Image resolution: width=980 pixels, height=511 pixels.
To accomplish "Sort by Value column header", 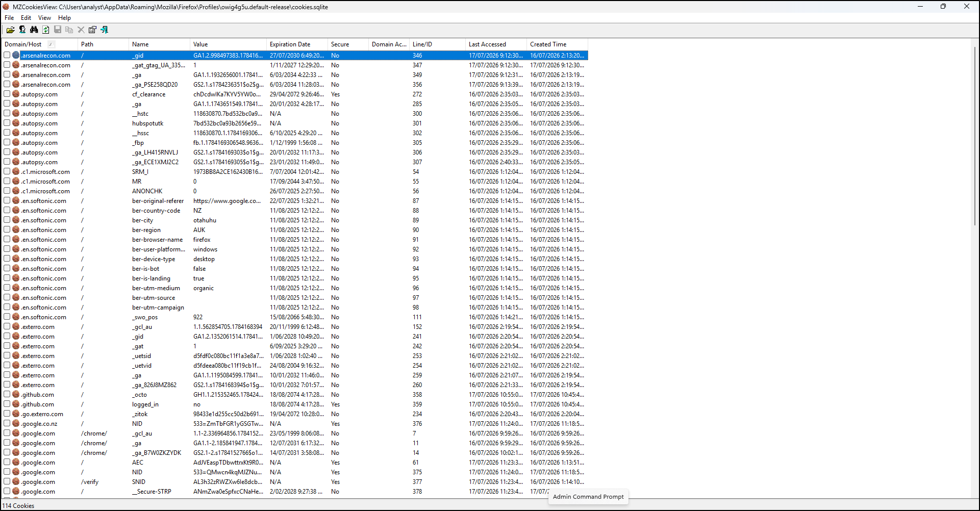I will pos(229,44).
